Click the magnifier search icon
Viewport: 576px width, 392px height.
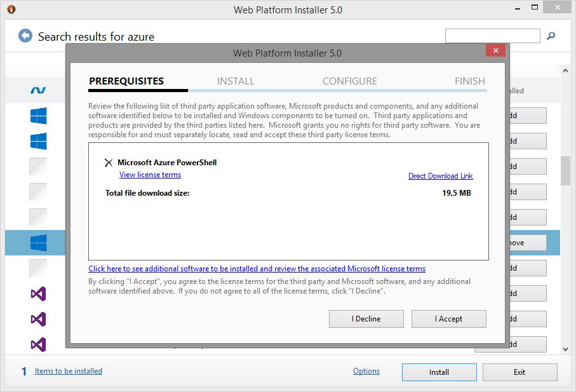coord(551,36)
